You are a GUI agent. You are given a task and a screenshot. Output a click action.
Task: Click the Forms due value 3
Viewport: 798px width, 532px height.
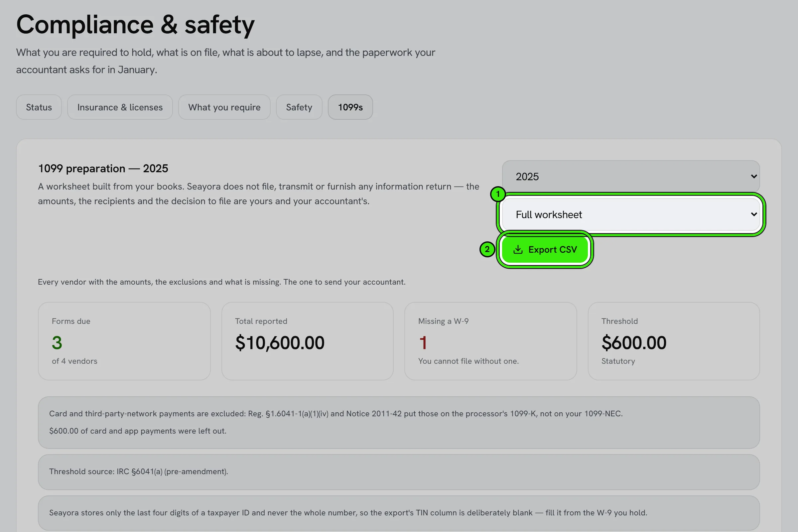pos(57,342)
